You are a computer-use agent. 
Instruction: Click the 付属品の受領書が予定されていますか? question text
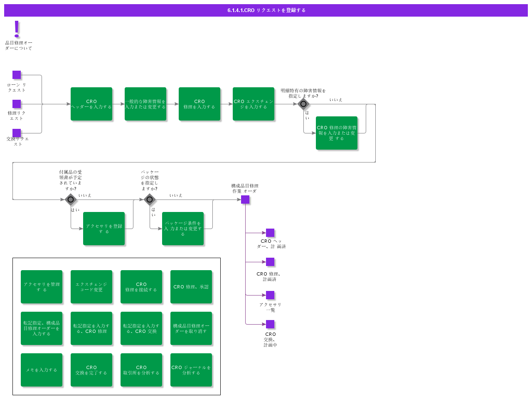click(x=71, y=180)
